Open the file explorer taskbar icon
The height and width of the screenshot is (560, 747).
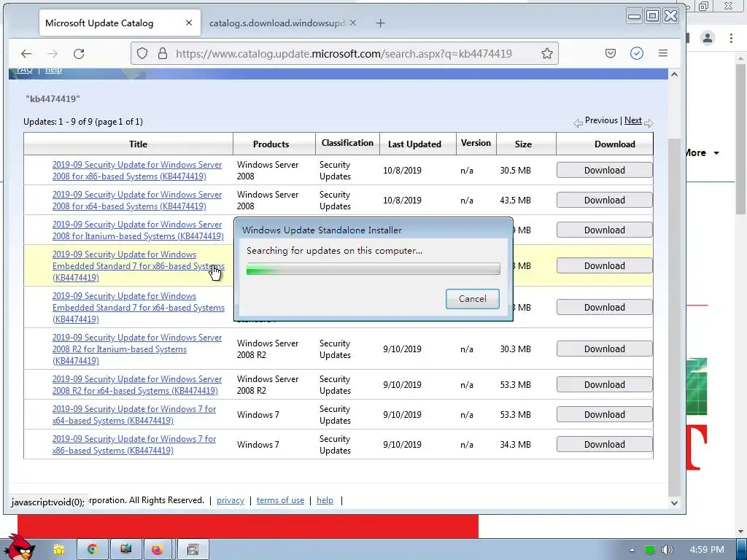58,550
